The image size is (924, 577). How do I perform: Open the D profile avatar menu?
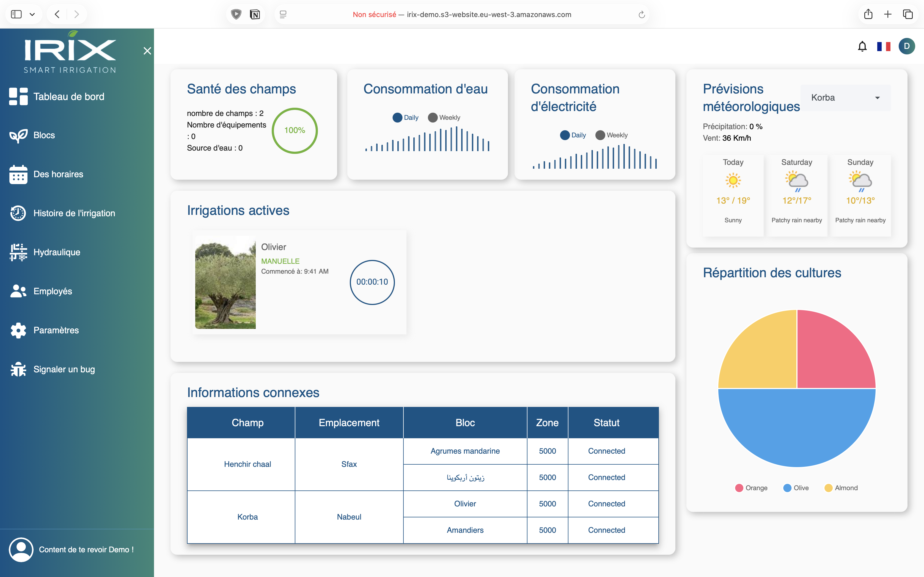907,46
